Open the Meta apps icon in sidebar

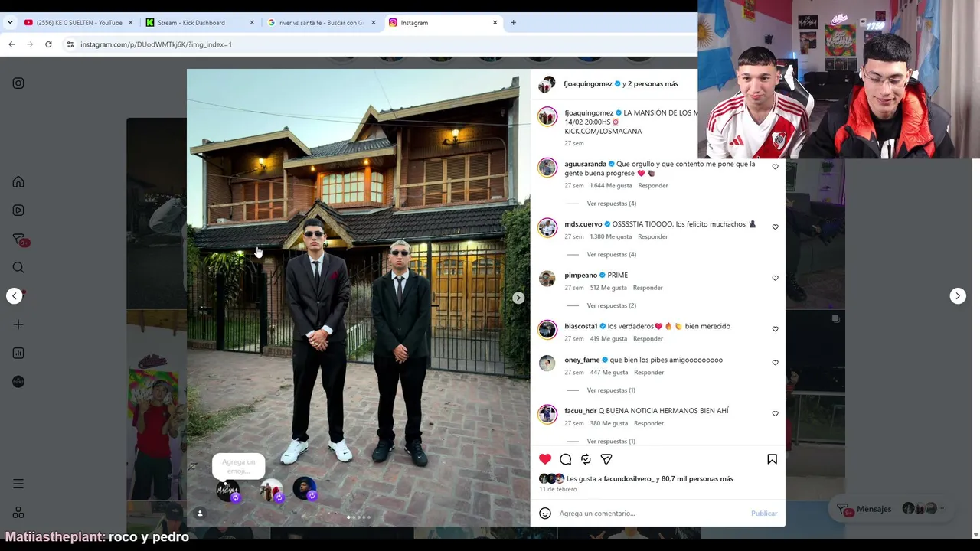click(x=18, y=512)
